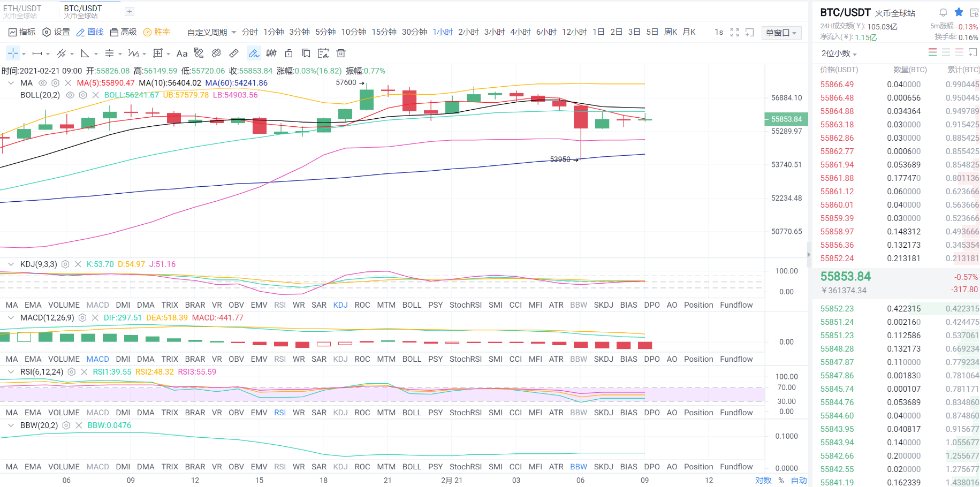
Task: Toggle visibility of the MA indicator
Action: point(42,83)
